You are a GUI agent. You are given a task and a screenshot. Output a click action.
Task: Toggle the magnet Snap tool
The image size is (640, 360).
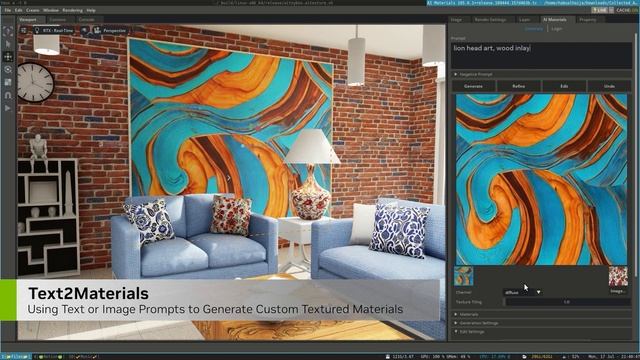(8, 95)
